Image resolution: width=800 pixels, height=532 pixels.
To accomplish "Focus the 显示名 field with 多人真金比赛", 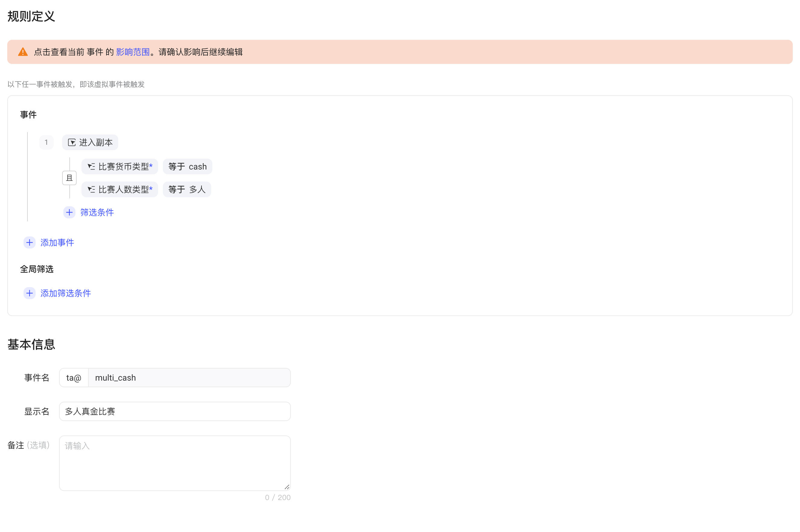I will tap(175, 412).
